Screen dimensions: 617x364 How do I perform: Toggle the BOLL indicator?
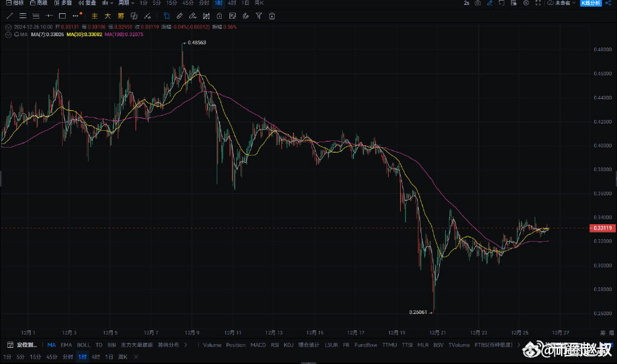83,345
